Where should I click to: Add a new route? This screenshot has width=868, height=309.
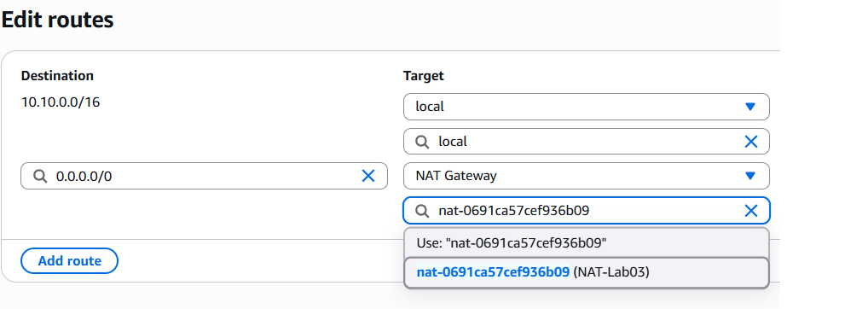pyautogui.click(x=69, y=261)
